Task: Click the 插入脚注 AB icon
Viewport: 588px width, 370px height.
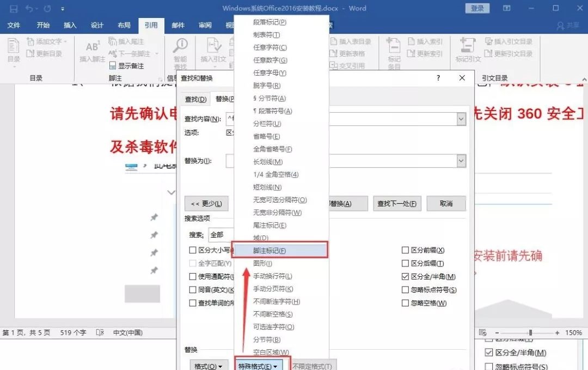Action: click(92, 46)
